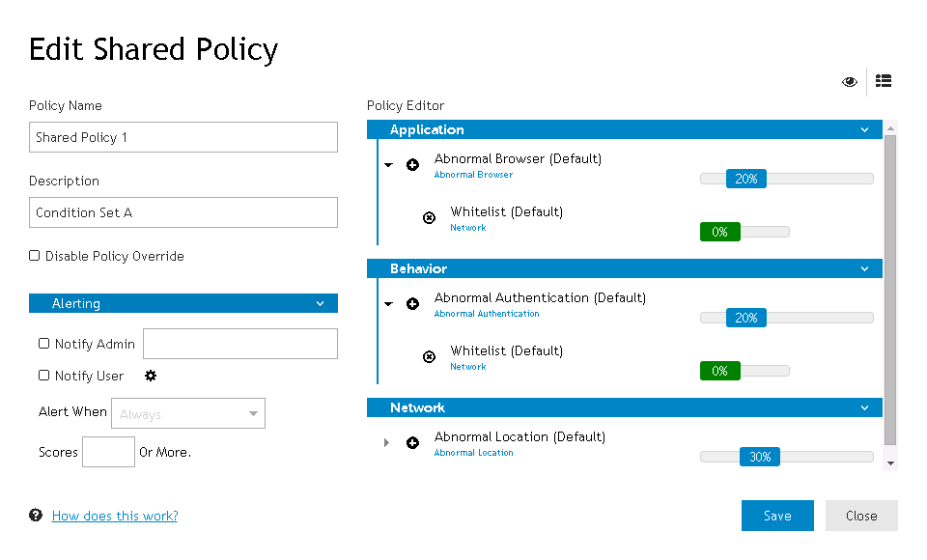Remove Whitelist under Abnormal Browser

click(430, 218)
